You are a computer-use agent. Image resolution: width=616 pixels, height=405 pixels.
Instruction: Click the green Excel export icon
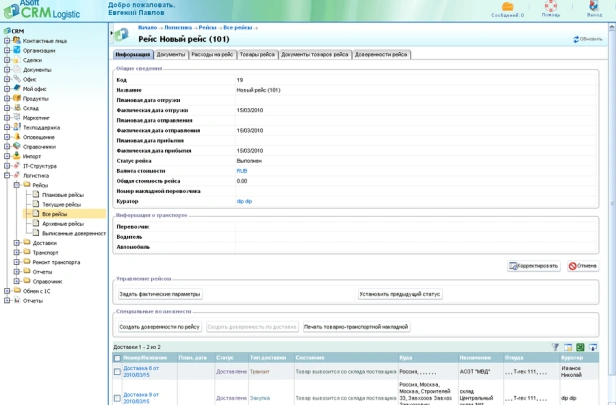point(580,347)
